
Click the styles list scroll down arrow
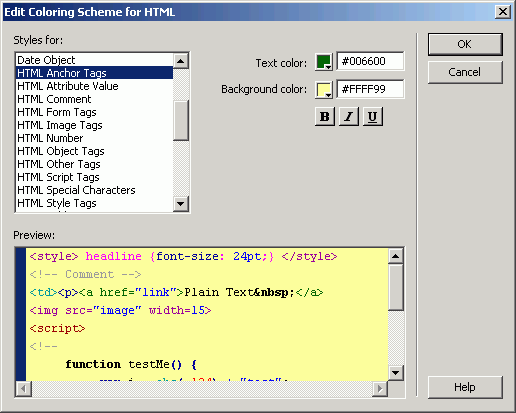click(x=181, y=203)
